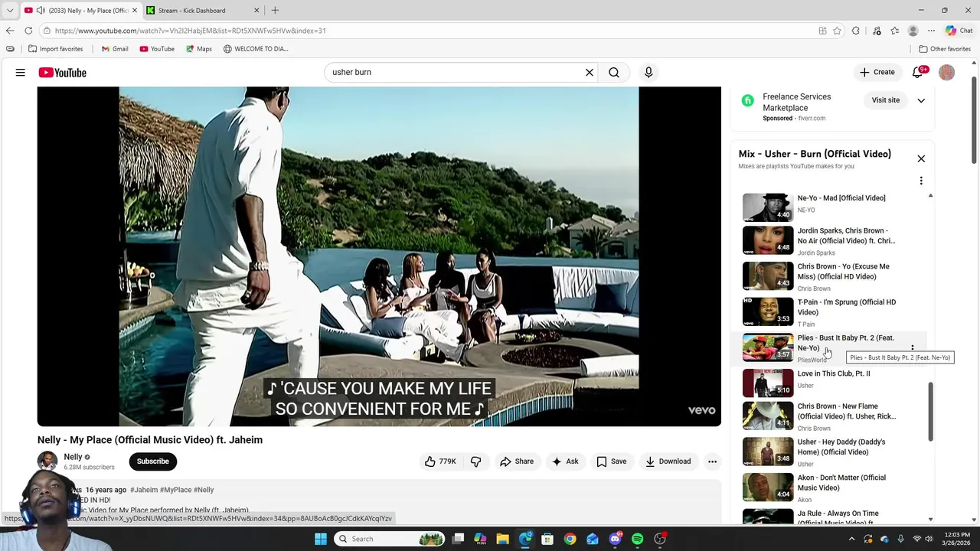The image size is (980, 551).
Task: Open Copilot Chat in the browser
Action: [959, 31]
